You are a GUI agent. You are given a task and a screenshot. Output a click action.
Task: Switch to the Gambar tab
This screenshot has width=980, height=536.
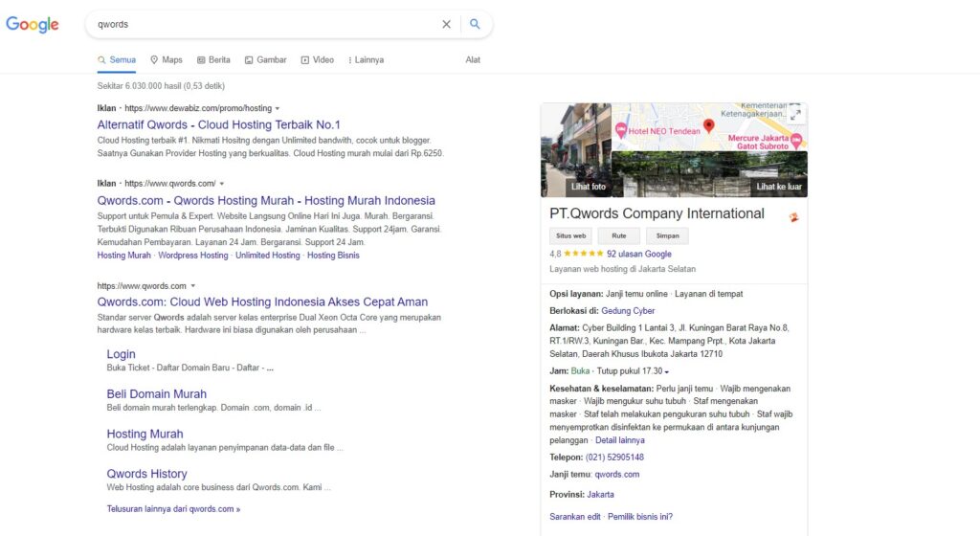[x=265, y=60]
